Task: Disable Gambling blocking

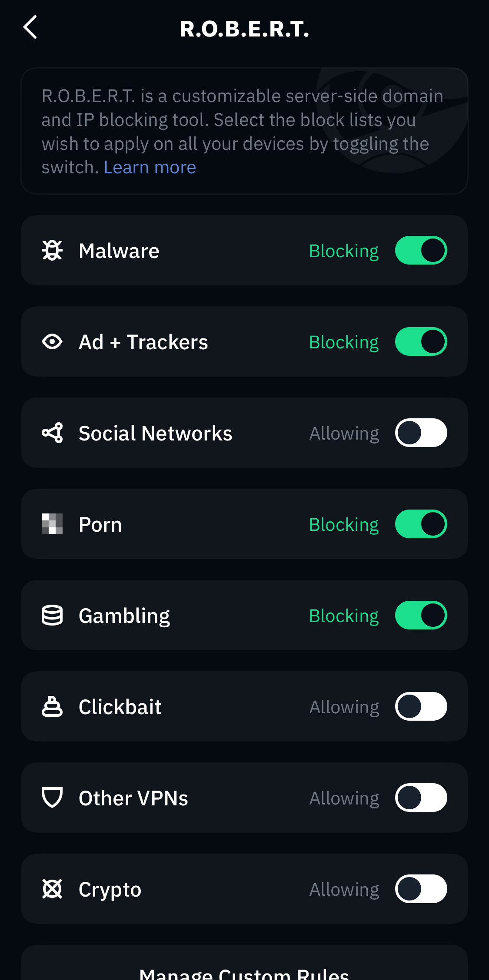Action: point(420,615)
